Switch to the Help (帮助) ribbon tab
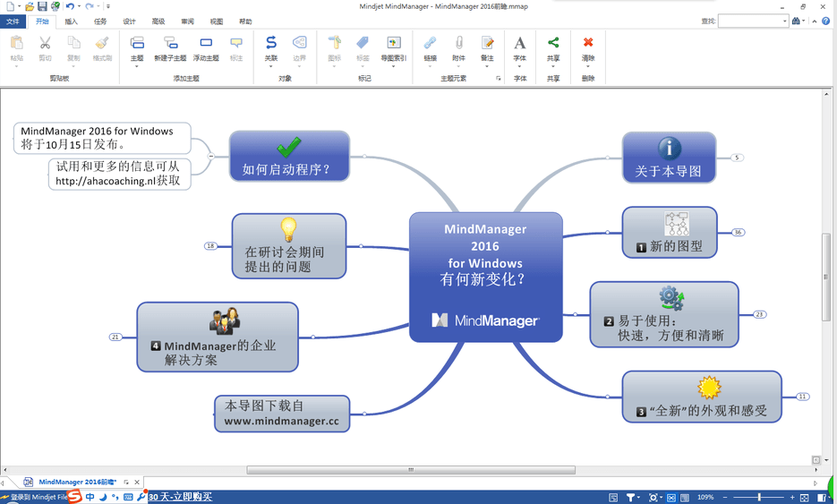 pos(245,21)
